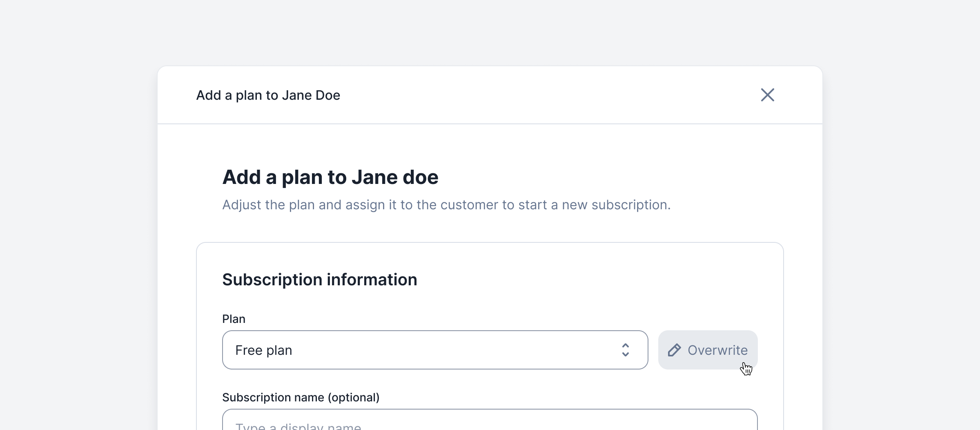Click the 'Subscription name (optional)' label
Image resolution: width=980 pixels, height=430 pixels.
pos(301,397)
